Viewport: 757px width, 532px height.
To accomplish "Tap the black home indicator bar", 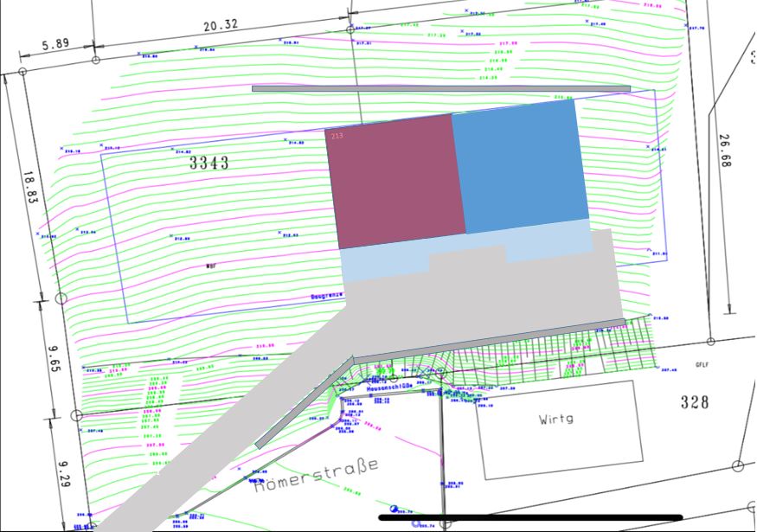I will pyautogui.click(x=530, y=518).
